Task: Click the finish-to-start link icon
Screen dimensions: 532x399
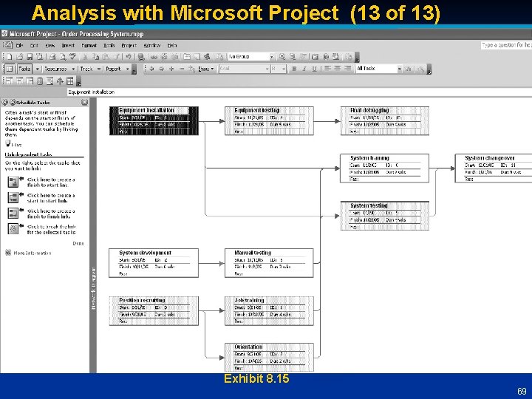Action: 13,182
